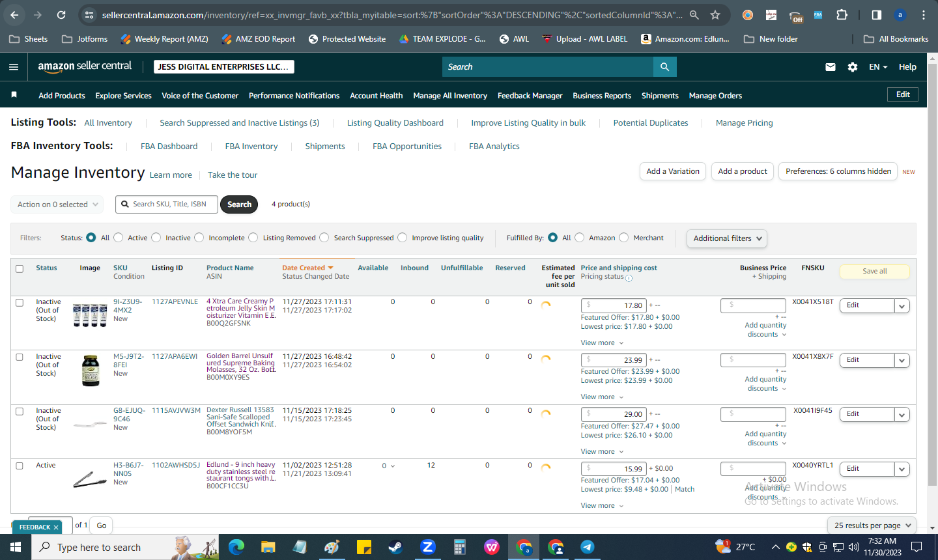The width and height of the screenshot is (938, 560).
Task: Expand View more under the 29.00 price
Action: click(602, 452)
